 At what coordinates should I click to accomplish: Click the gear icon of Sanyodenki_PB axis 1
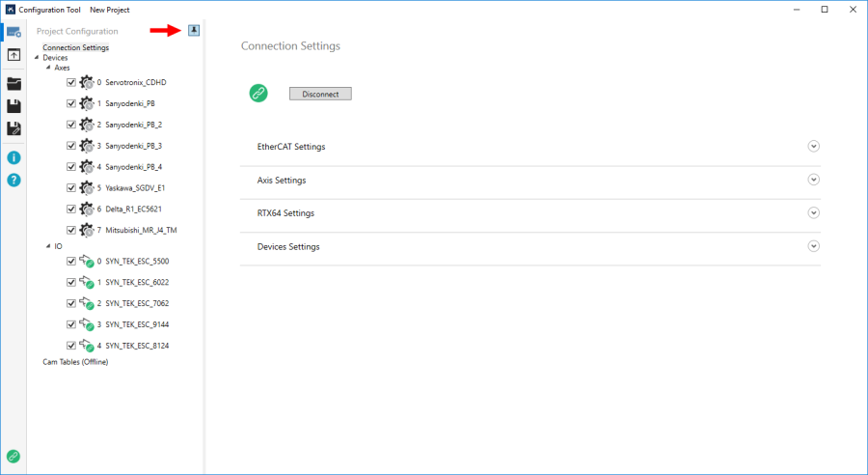[x=87, y=103]
